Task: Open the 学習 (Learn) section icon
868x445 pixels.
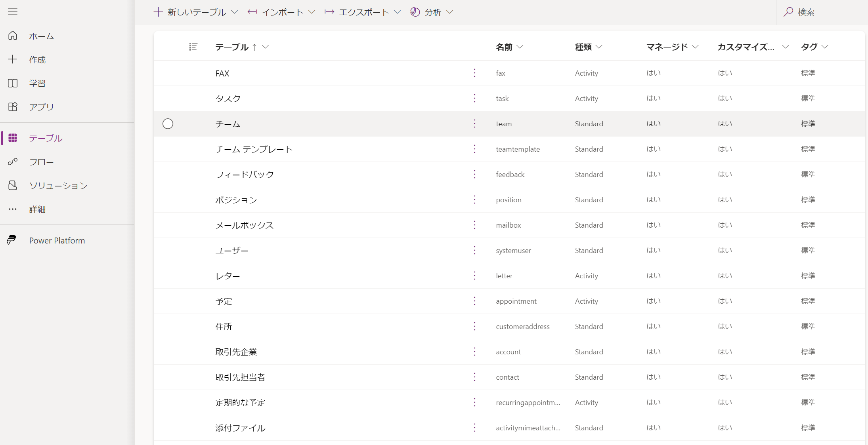Action: (13, 83)
